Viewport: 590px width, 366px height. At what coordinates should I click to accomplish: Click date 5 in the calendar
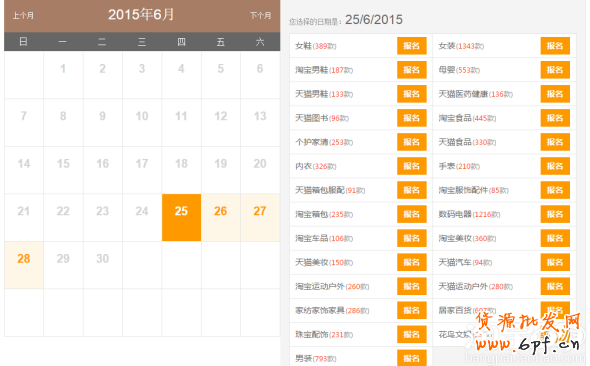[x=220, y=75]
